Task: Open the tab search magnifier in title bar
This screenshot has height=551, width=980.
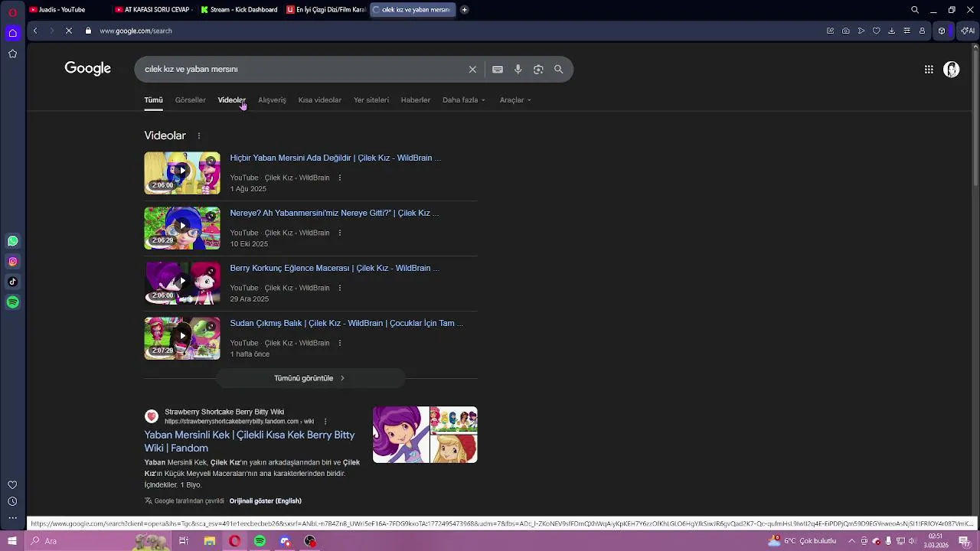Action: (x=915, y=10)
